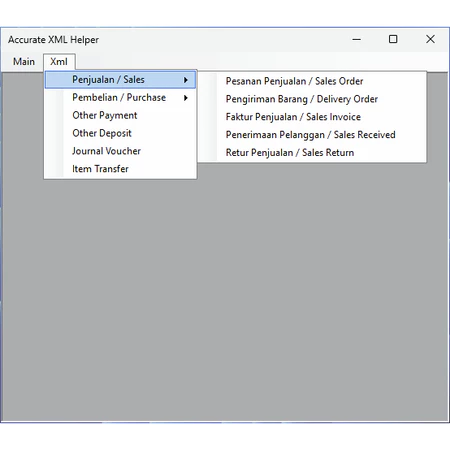The width and height of the screenshot is (450, 450).
Task: Choose Faktur Penjualan / Sales Invoice
Action: point(312,117)
